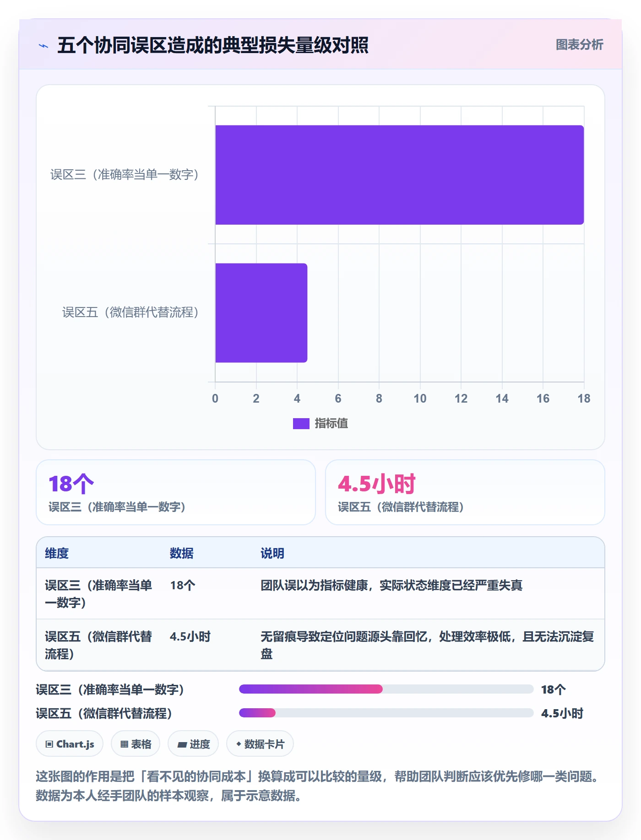Image resolution: width=641 pixels, height=840 pixels.
Task: Click the 说明 table column header
Action: 272,553
